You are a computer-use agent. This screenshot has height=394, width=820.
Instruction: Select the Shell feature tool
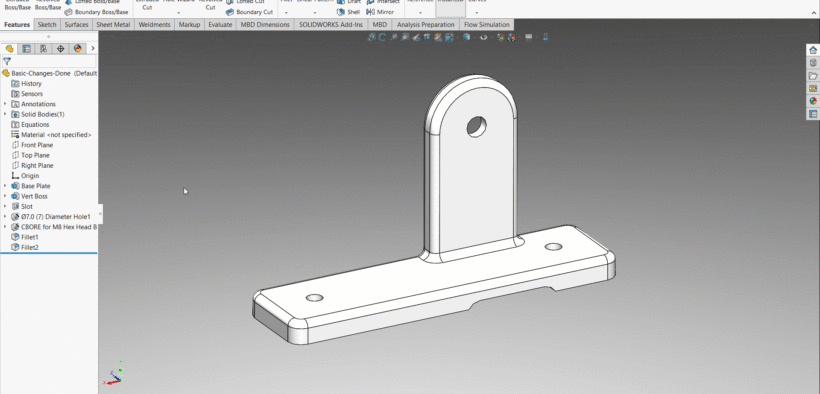[348, 12]
